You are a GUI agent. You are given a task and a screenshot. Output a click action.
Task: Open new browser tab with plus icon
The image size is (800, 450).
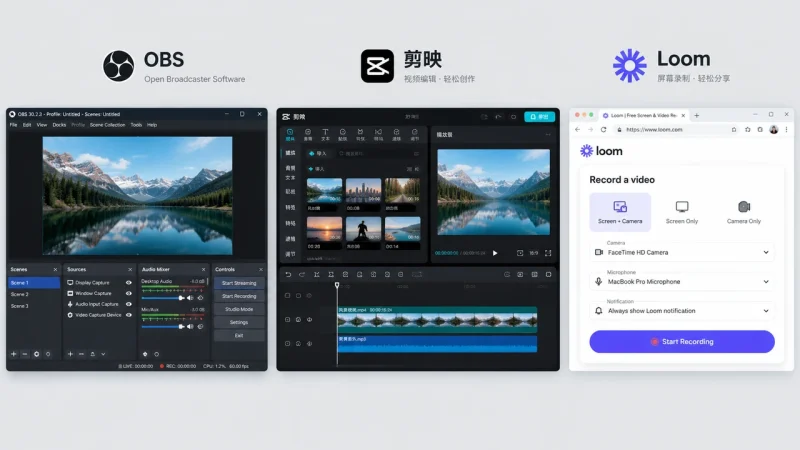696,116
